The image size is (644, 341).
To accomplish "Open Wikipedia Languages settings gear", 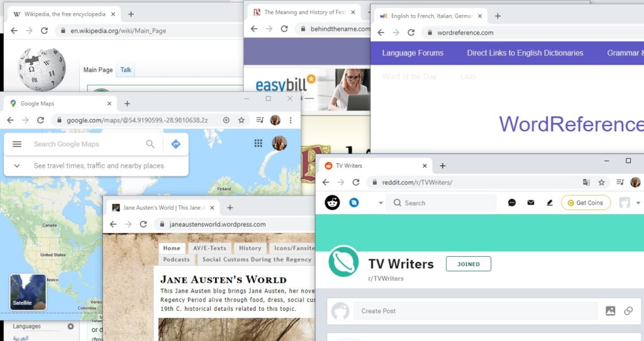I will tap(70, 327).
